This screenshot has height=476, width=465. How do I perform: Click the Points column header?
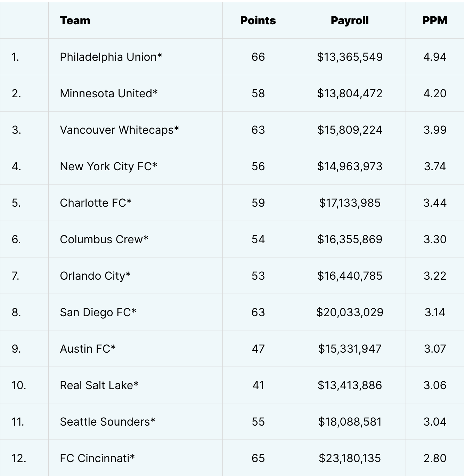[x=258, y=20]
